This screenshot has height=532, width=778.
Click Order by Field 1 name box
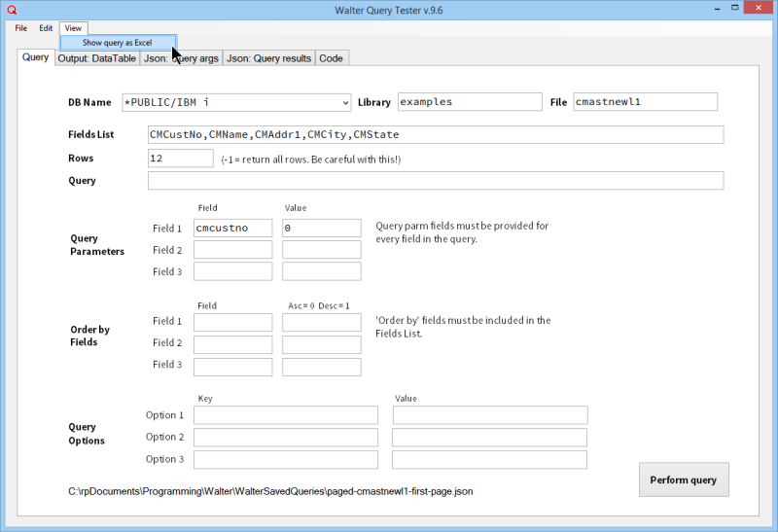pyautogui.click(x=232, y=322)
